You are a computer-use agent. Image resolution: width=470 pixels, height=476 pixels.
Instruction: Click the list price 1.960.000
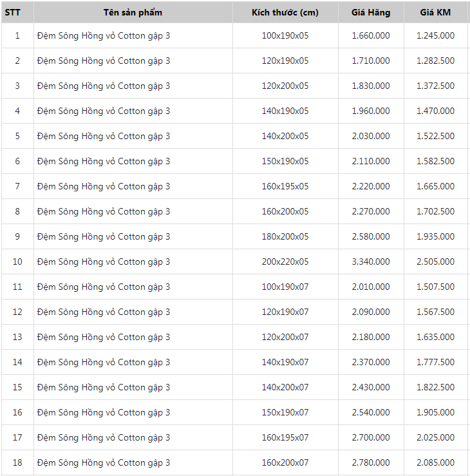[370, 111]
